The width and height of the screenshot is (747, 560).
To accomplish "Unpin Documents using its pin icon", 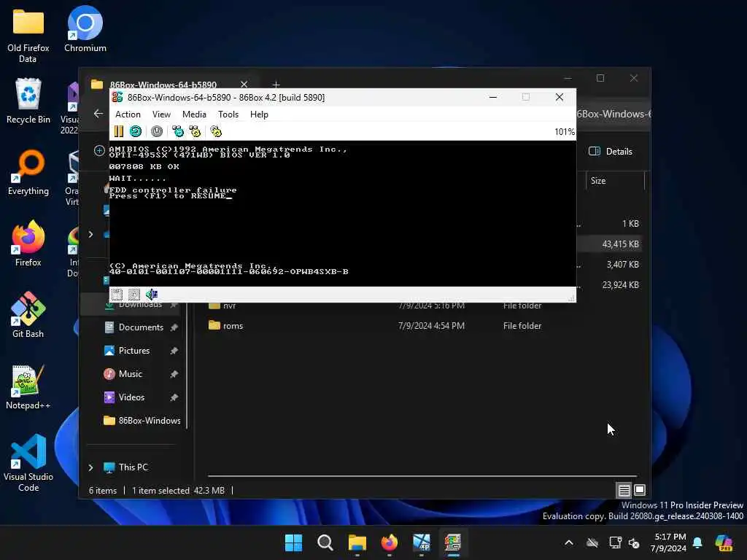I will pos(174,327).
